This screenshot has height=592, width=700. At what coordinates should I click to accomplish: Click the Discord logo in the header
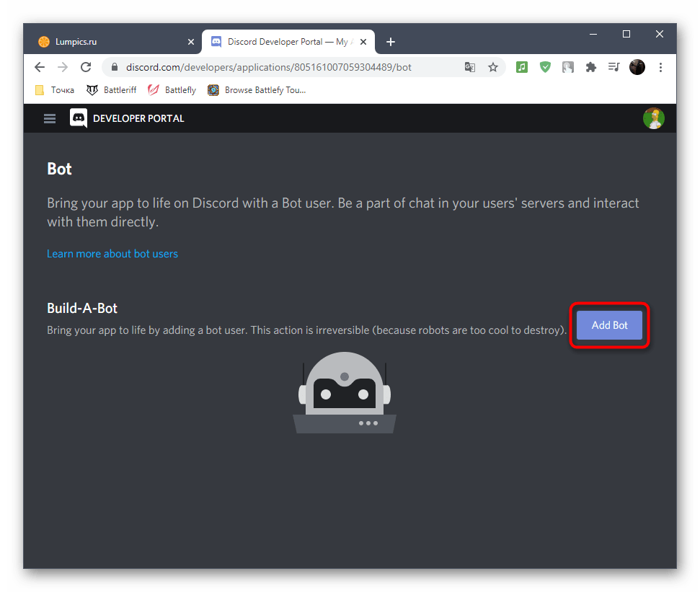tap(79, 118)
